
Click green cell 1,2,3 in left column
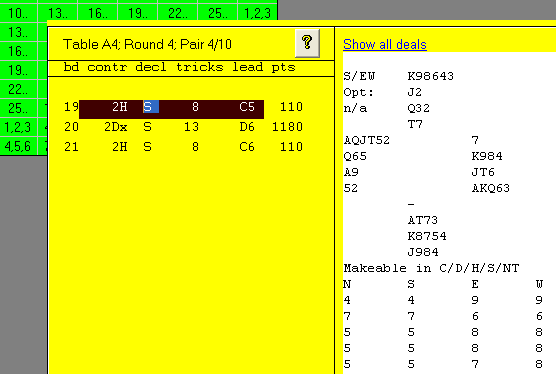(x=18, y=127)
